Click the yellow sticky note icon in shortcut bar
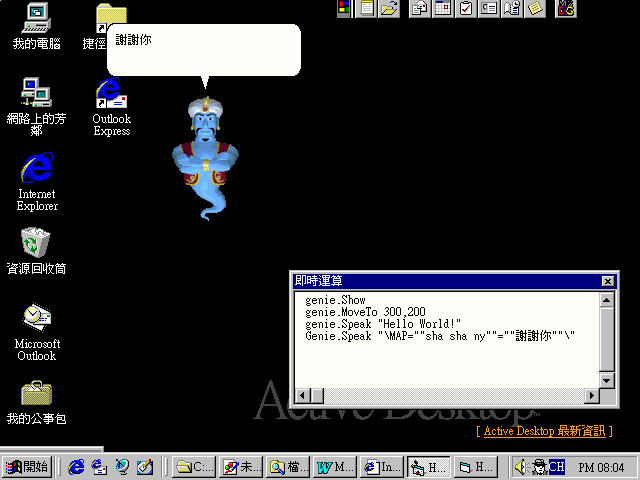Screen dimensions: 640x480 pos(536,9)
